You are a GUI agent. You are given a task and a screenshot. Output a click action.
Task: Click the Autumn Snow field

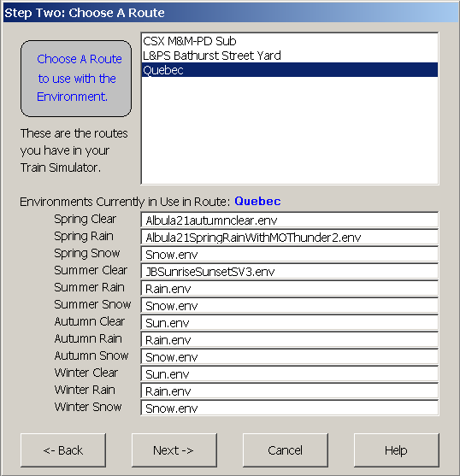pyautogui.click(x=290, y=357)
